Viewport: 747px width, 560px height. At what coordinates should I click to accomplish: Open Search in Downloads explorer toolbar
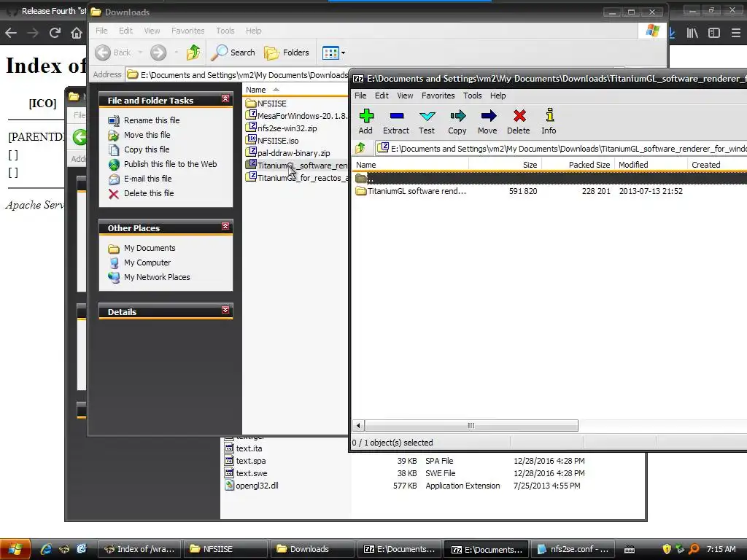point(233,52)
